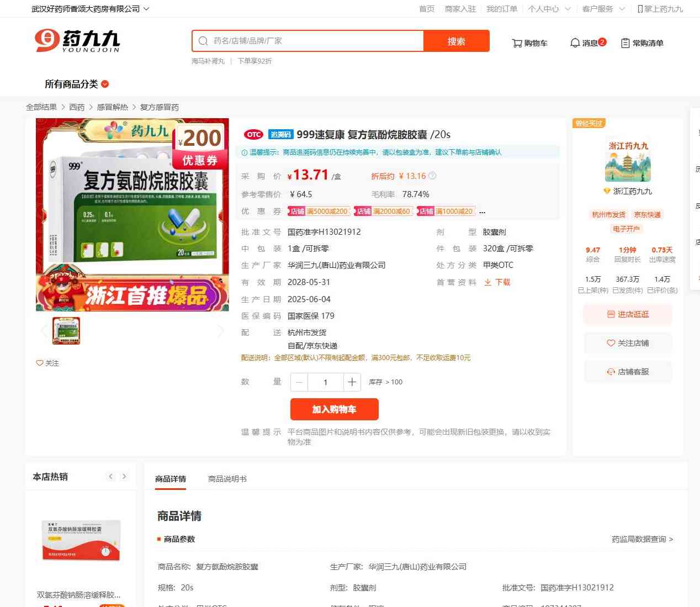Expand the pharmacy account name dropdown

pyautogui.click(x=146, y=9)
